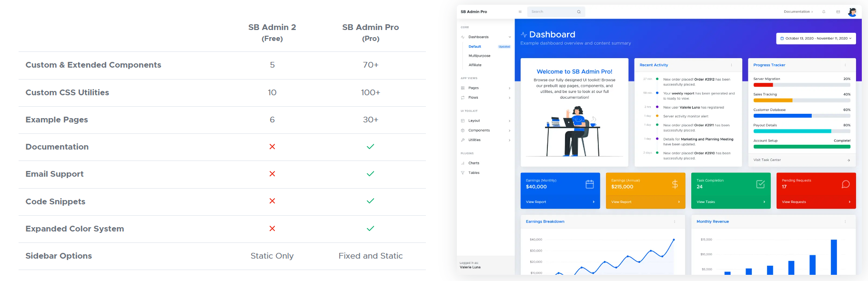Click the 'Fixed and Static' table cell
The height and width of the screenshot is (281, 868).
371,256
